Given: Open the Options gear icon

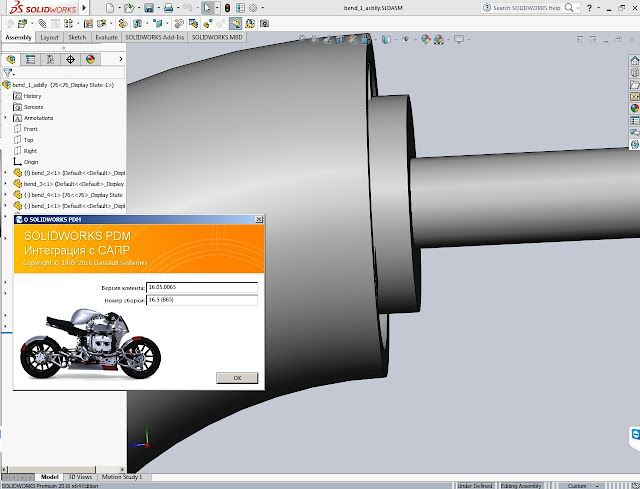Looking at the screenshot, I should [253, 8].
